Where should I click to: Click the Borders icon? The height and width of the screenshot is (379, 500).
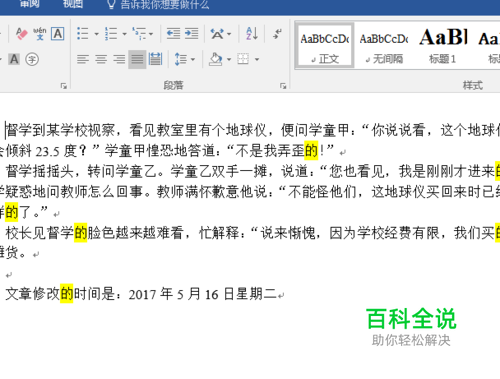[243, 60]
